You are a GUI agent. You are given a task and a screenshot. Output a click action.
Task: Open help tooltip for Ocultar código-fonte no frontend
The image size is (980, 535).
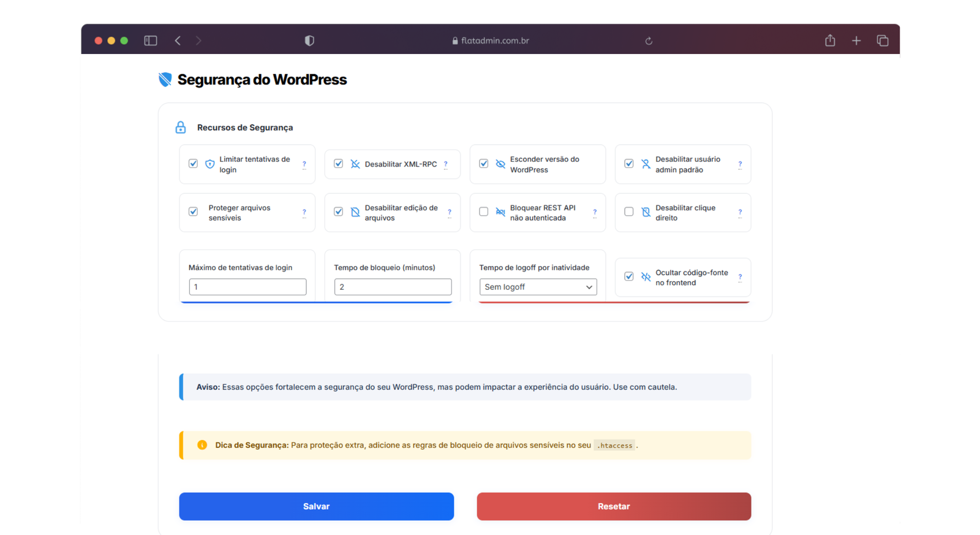(740, 278)
